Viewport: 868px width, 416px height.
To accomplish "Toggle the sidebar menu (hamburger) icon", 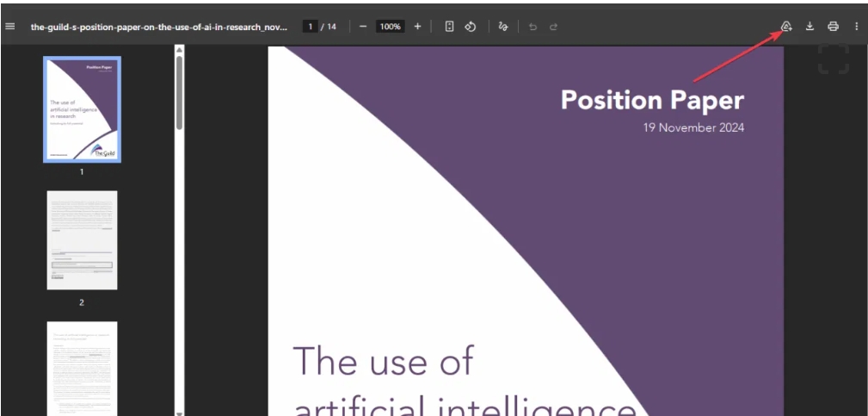I will (10, 26).
